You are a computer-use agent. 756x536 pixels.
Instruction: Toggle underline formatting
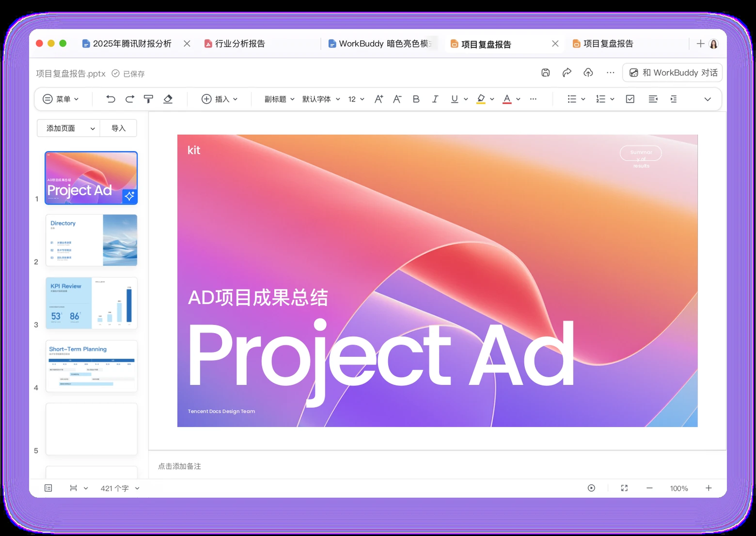tap(454, 99)
